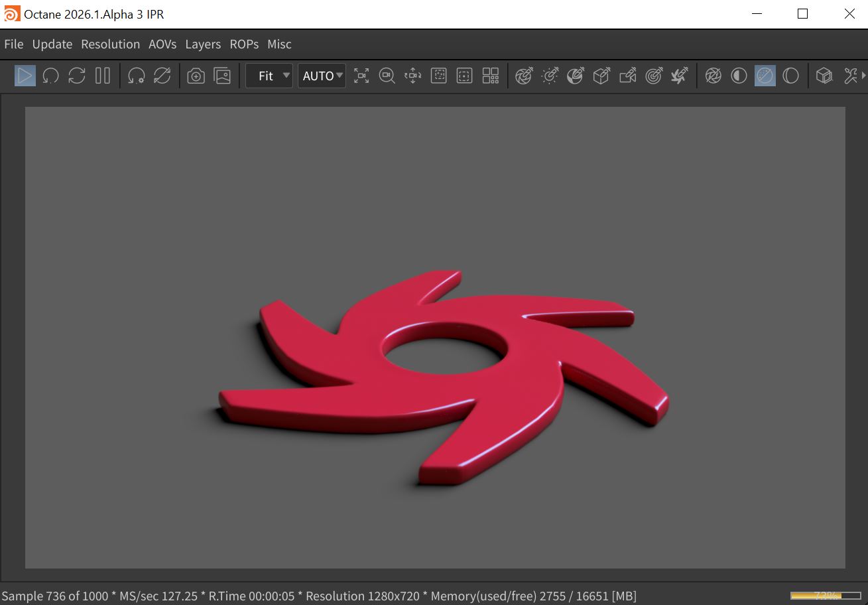Viewport: 868px width, 605px height.
Task: Click the camera snapshot icon
Action: click(x=196, y=76)
